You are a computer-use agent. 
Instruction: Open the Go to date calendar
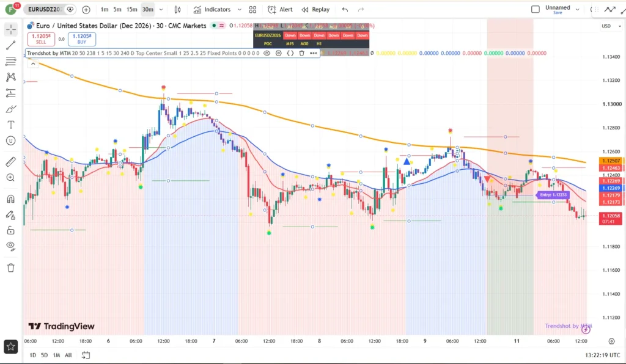tap(86, 355)
